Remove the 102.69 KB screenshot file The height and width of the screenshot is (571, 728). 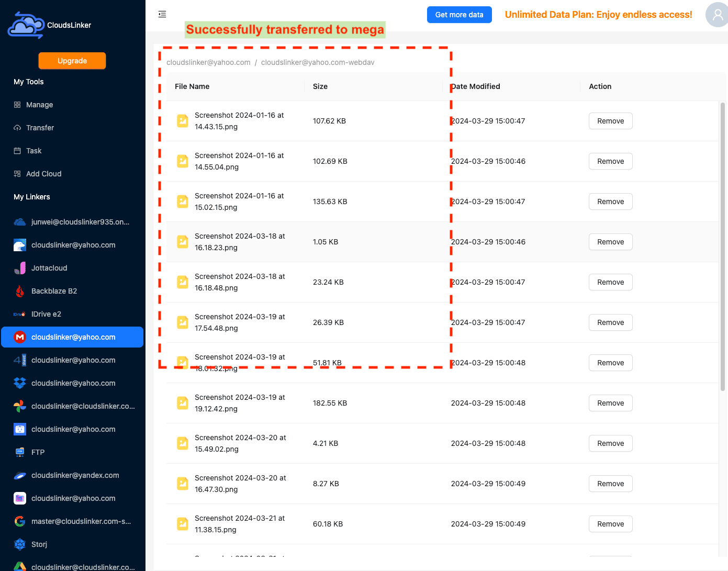611,161
